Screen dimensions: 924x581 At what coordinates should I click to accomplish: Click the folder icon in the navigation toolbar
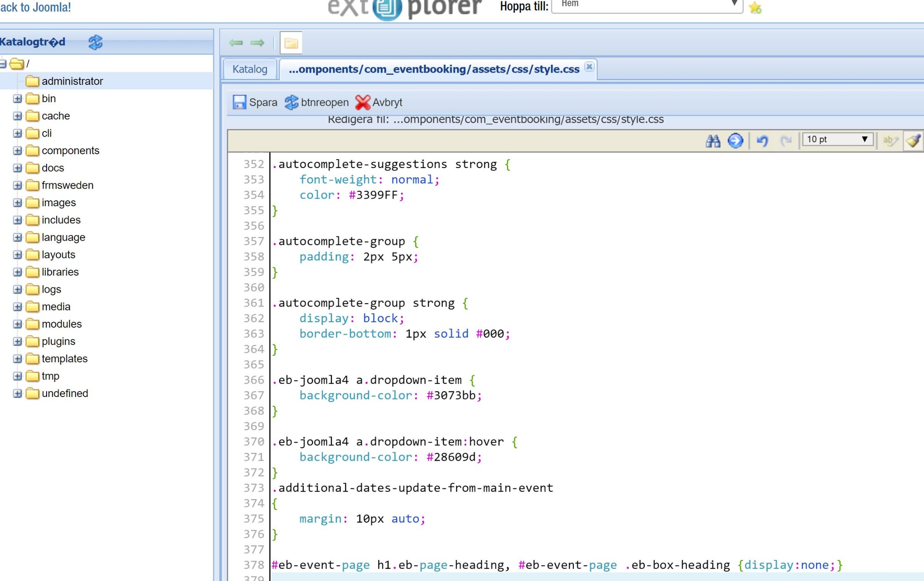(x=291, y=43)
